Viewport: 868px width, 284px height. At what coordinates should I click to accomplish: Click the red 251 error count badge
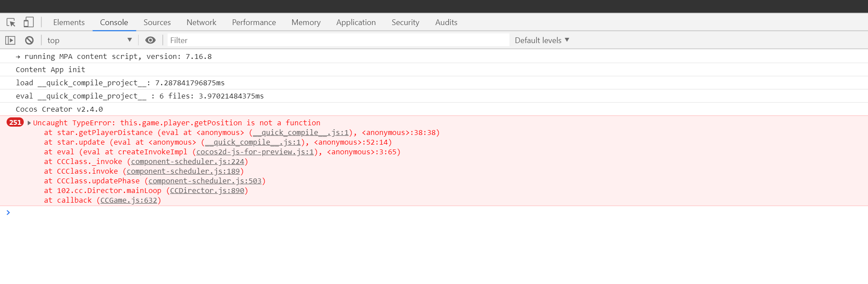15,123
